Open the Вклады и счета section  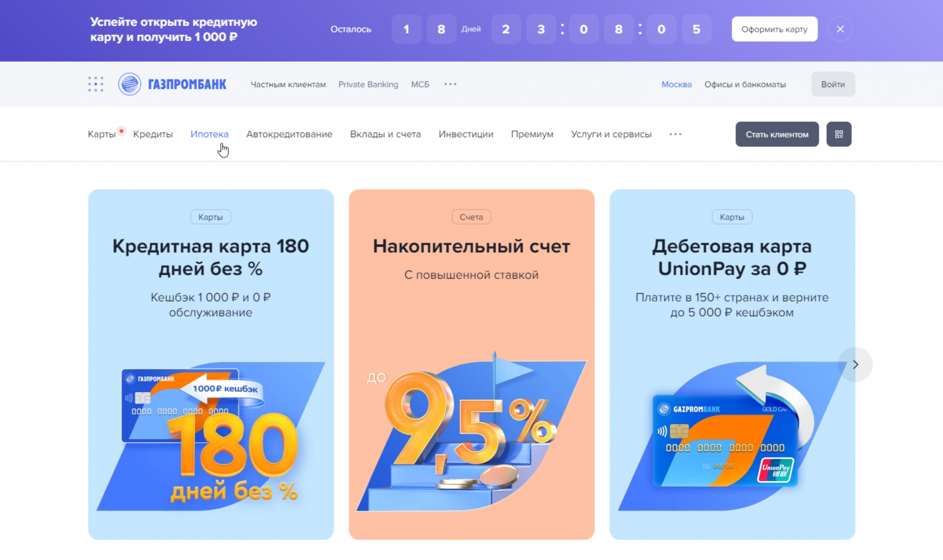tap(385, 134)
